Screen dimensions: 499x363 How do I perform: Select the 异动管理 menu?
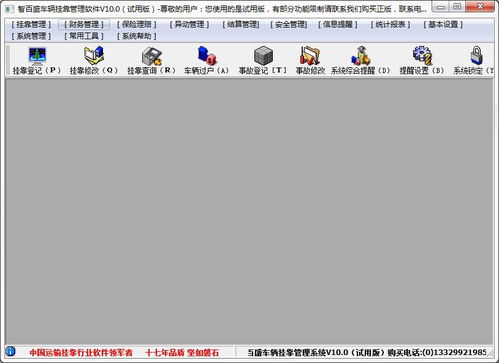click(x=189, y=24)
